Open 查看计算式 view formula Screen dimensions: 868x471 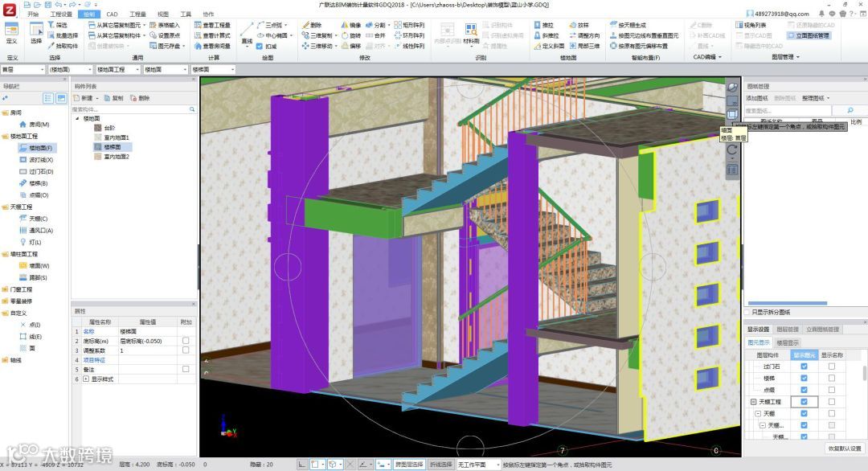pyautogui.click(x=212, y=35)
